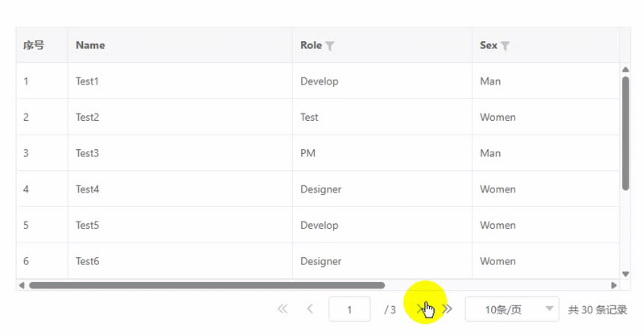
Task: Open the Role column filter
Action: pyautogui.click(x=330, y=46)
